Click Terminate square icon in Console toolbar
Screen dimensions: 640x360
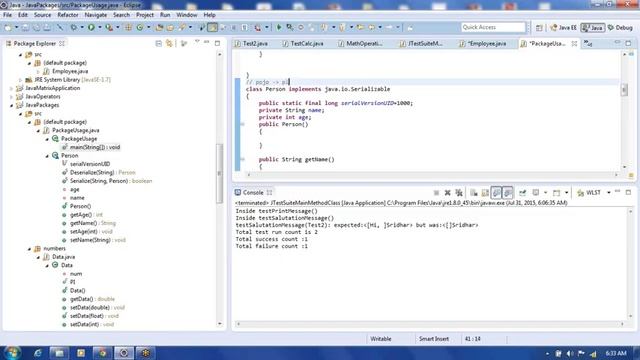pyautogui.click(x=436, y=193)
